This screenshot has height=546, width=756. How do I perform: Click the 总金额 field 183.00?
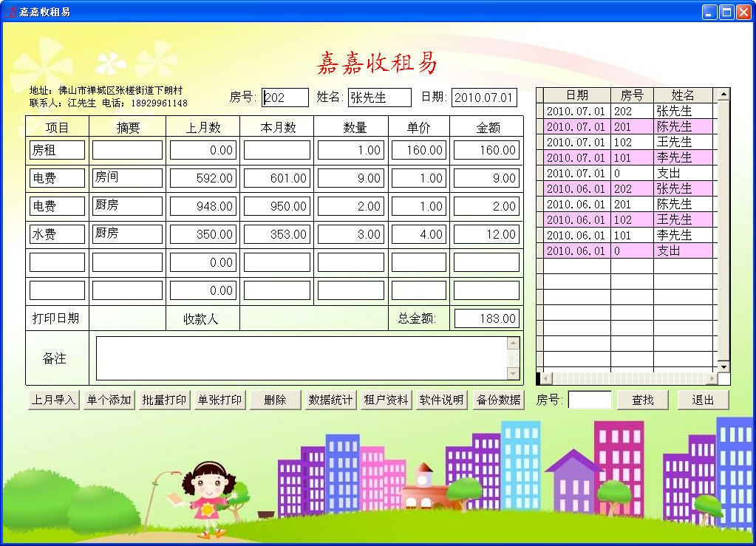point(487,318)
